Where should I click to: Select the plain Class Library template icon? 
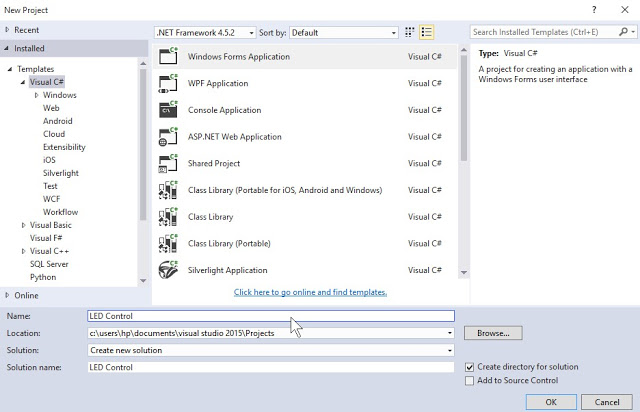168,217
